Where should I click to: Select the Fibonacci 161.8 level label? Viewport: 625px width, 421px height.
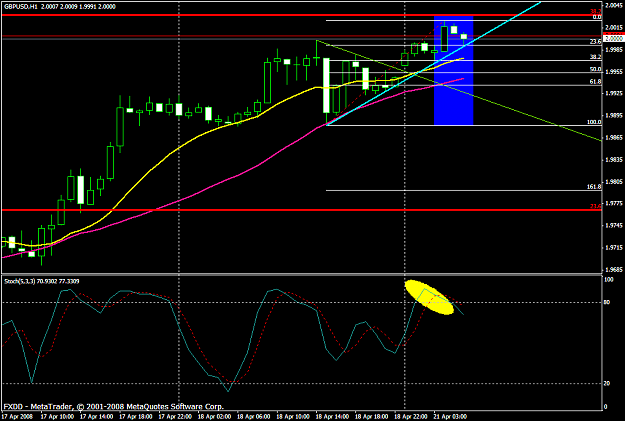[x=594, y=187]
